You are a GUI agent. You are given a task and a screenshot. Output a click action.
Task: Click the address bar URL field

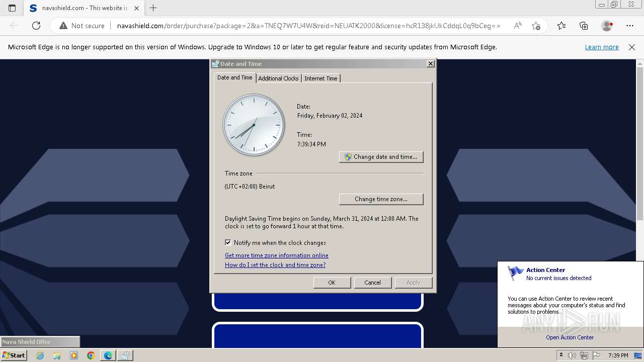(308, 26)
